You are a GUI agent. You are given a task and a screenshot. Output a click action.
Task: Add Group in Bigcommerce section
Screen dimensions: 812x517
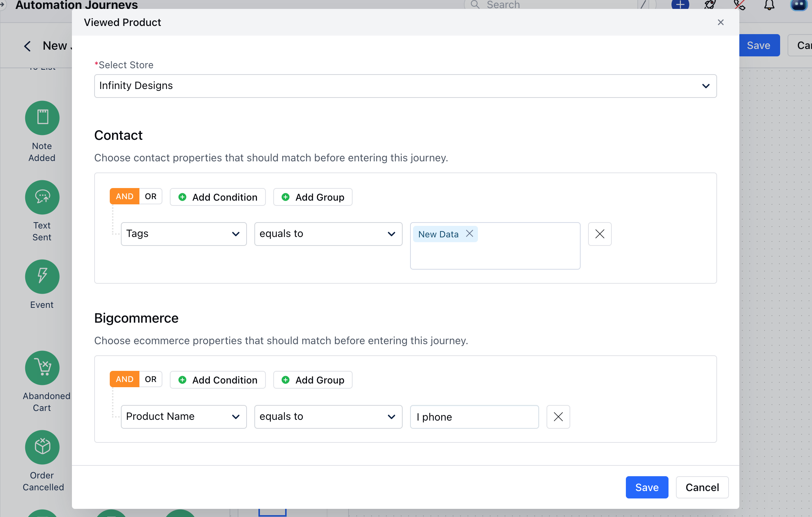(313, 380)
